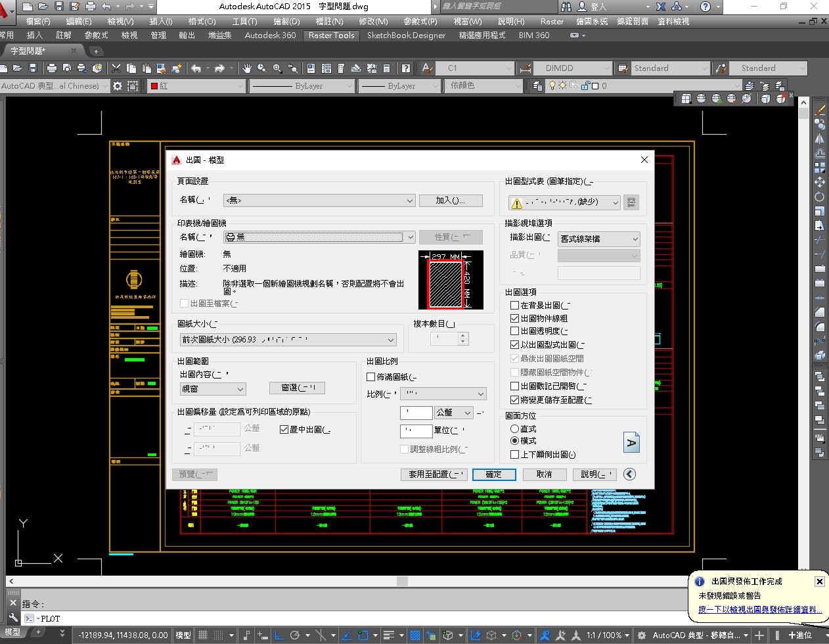This screenshot has height=644, width=829.
Task: Click the Table Style icon before Standard
Action: pos(623,68)
